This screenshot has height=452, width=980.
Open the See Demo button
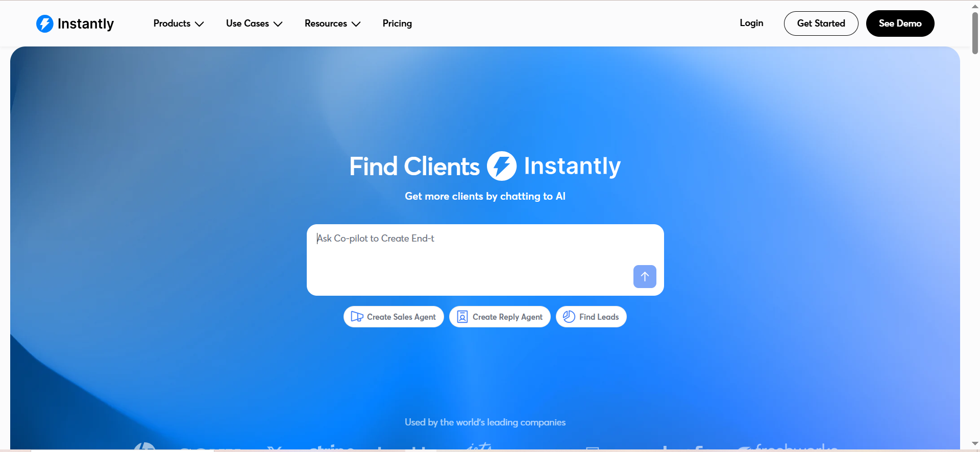(x=900, y=23)
